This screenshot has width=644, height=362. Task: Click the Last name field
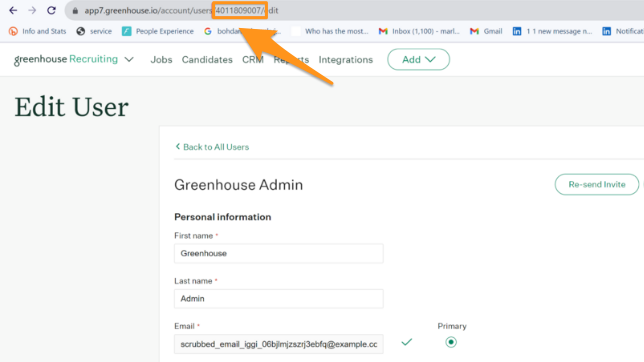[x=279, y=299]
